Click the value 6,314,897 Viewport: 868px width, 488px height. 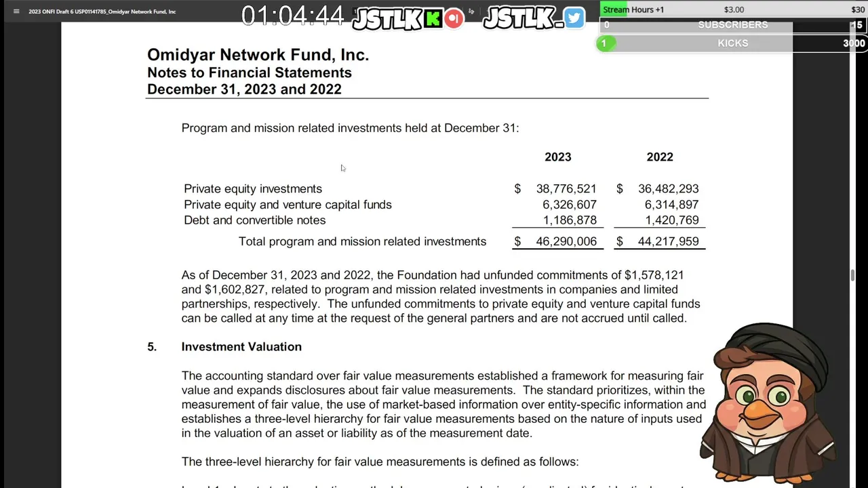tap(671, 205)
